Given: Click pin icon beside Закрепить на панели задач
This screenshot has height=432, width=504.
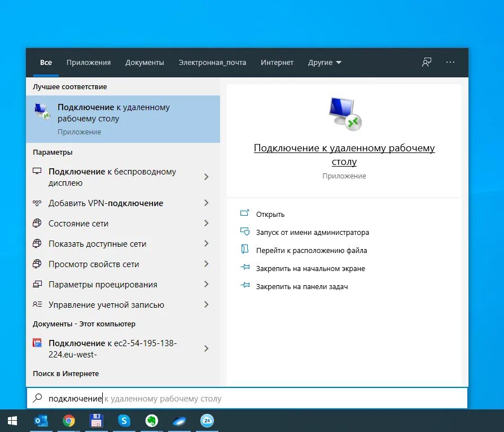Looking at the screenshot, I should (245, 285).
